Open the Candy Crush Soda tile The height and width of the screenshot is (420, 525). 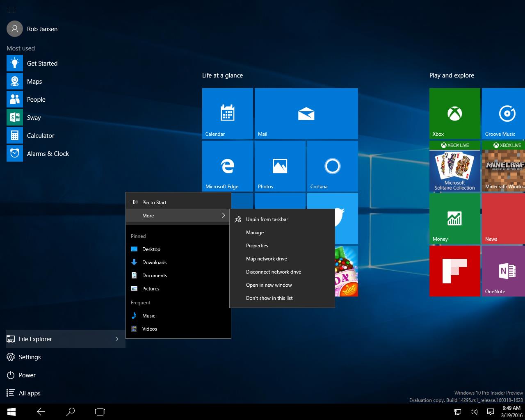tap(347, 271)
